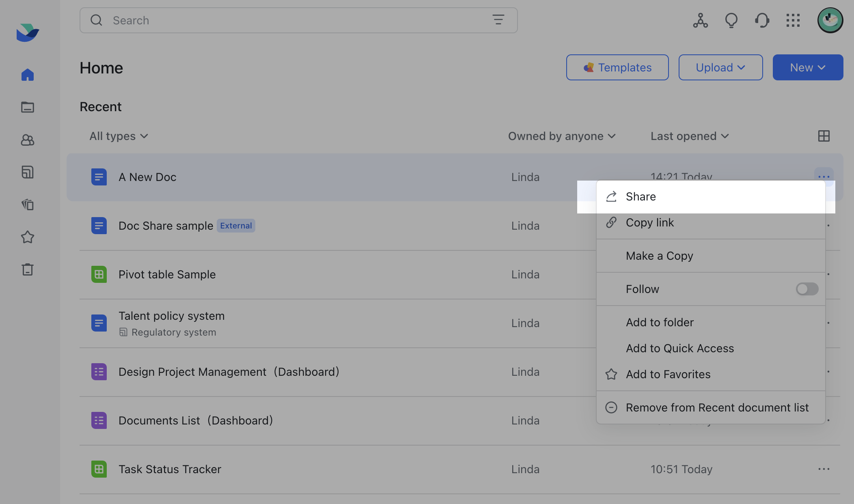Open the Knowledge Base sidebar icon
This screenshot has height=504, width=854.
coord(27,172)
